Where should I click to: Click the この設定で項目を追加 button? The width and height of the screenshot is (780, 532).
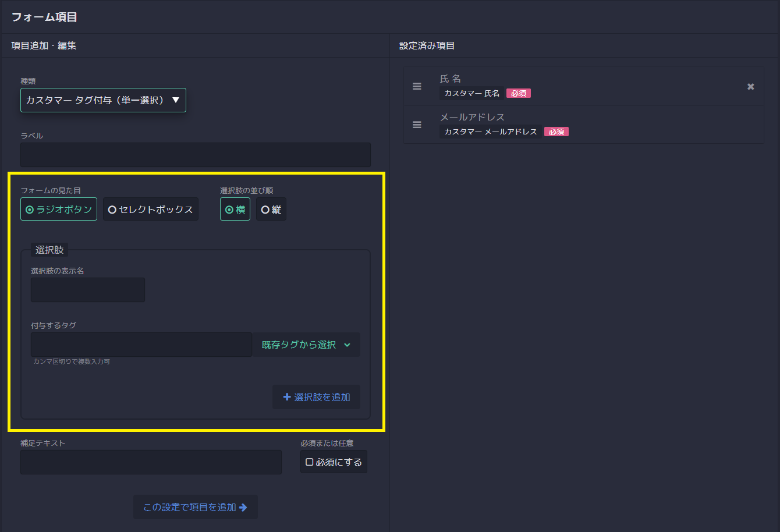pyautogui.click(x=195, y=506)
